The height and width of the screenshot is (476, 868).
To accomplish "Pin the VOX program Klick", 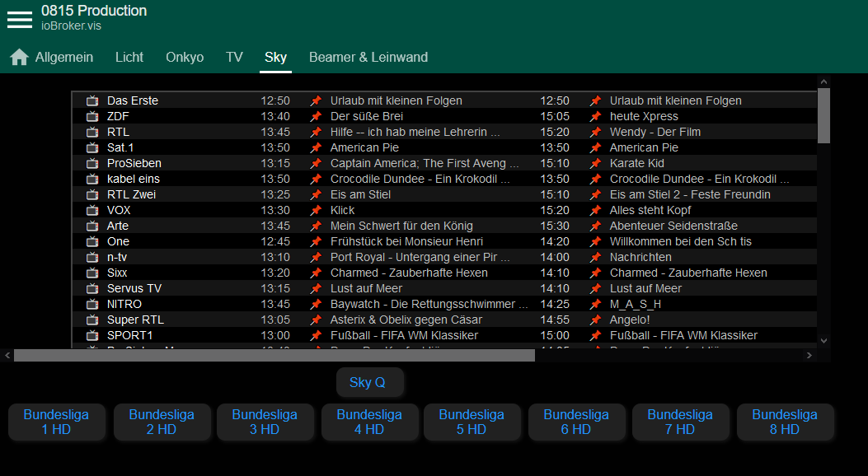I will click(x=316, y=210).
